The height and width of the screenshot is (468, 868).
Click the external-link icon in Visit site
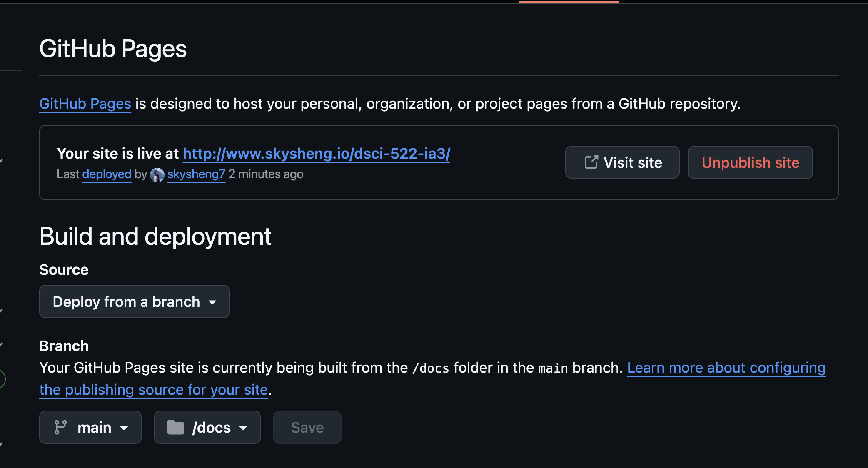[591, 162]
